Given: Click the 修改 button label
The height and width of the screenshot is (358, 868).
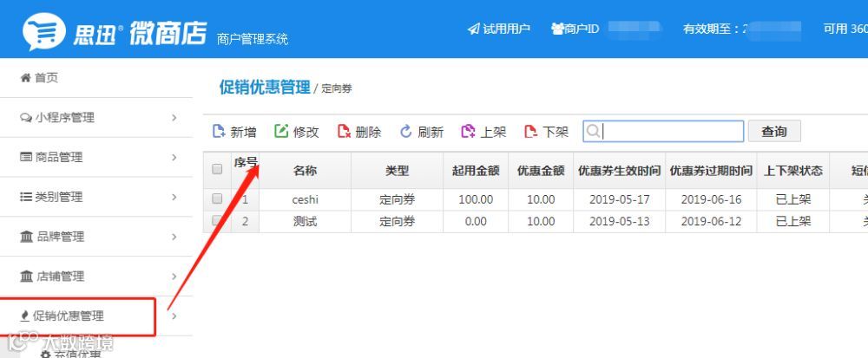Looking at the screenshot, I should pos(306,132).
